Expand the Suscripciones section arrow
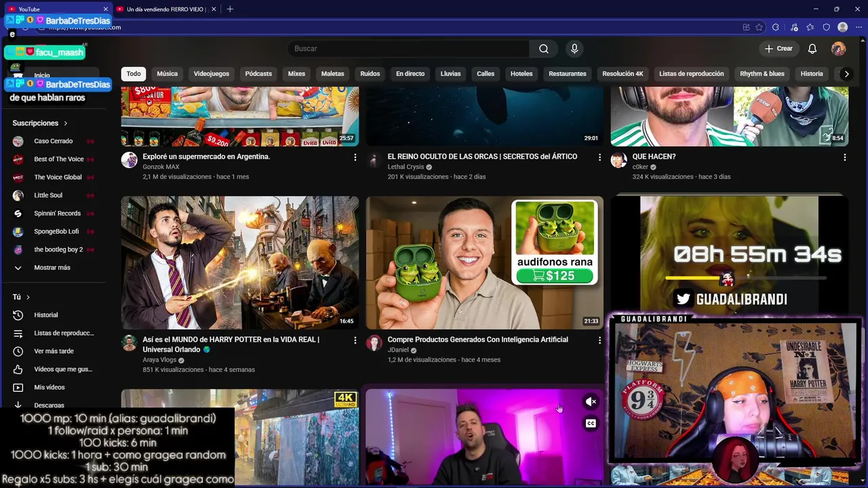Screen dimensions: 868x488 (x=66, y=123)
